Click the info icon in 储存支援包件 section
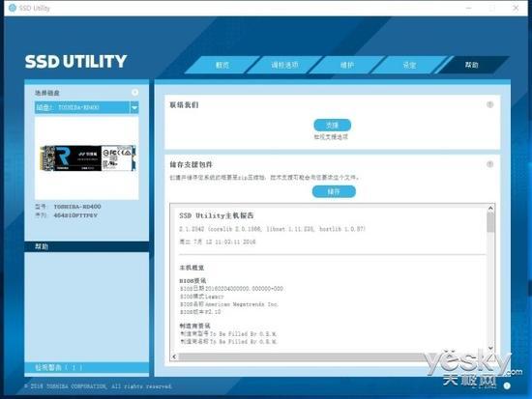The width and height of the screenshot is (532, 399). pos(490,164)
